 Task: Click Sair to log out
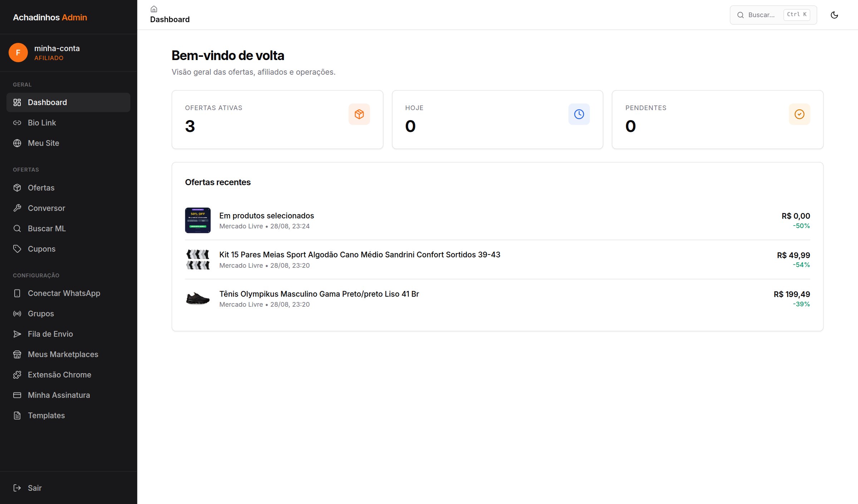point(68,488)
